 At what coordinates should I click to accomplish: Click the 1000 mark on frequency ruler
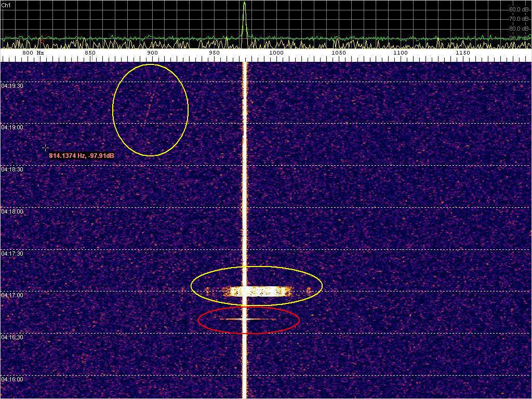(x=276, y=53)
